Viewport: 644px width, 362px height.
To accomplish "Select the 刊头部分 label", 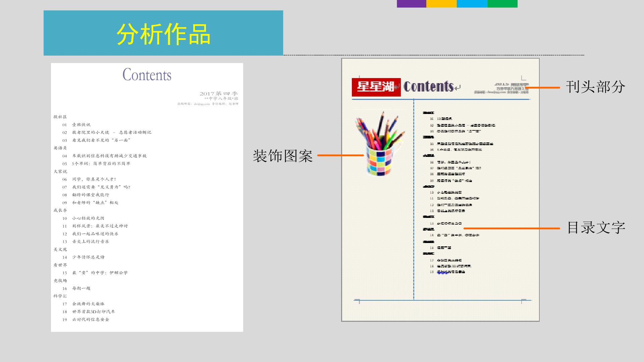I will point(595,87).
